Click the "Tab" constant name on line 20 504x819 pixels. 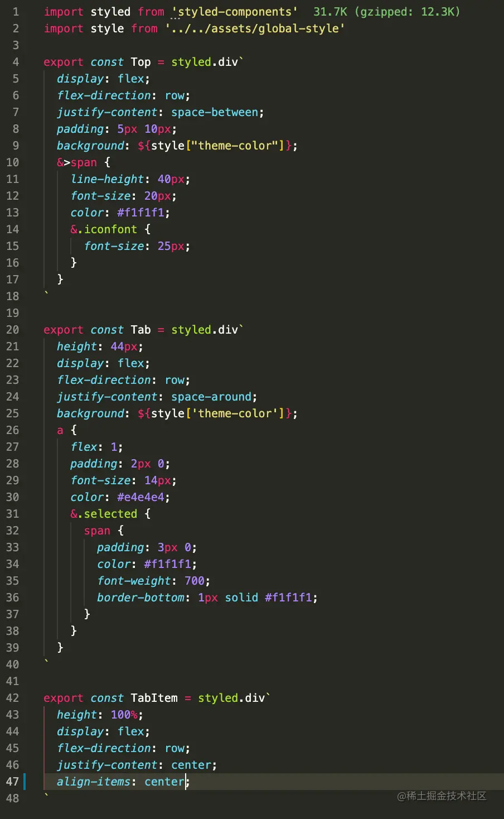point(141,330)
